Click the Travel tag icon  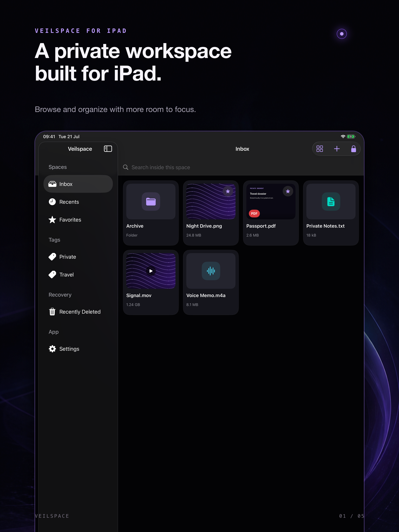(52, 275)
